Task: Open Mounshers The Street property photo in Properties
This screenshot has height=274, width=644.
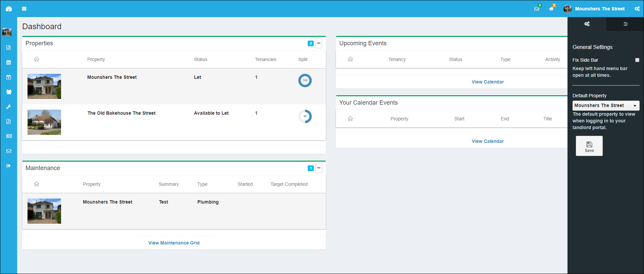Action: pos(44,86)
